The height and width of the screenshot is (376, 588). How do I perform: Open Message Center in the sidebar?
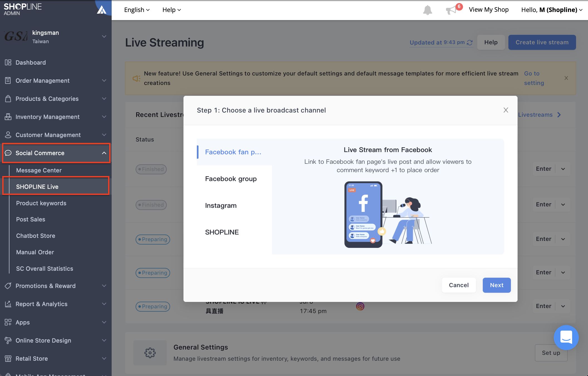coord(39,170)
